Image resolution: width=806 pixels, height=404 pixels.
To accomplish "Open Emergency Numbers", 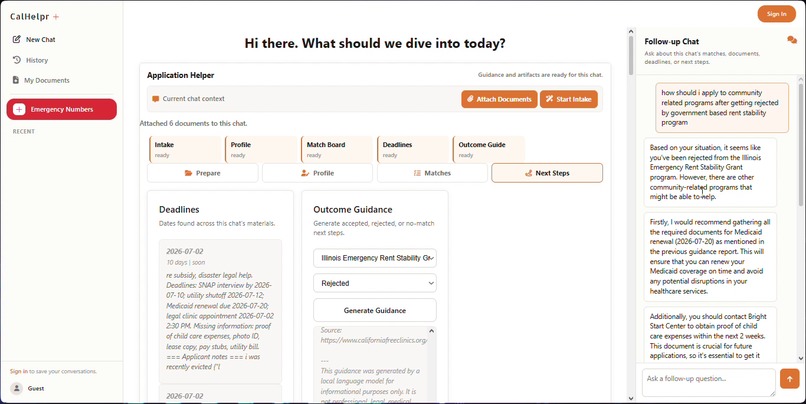I will (x=62, y=109).
